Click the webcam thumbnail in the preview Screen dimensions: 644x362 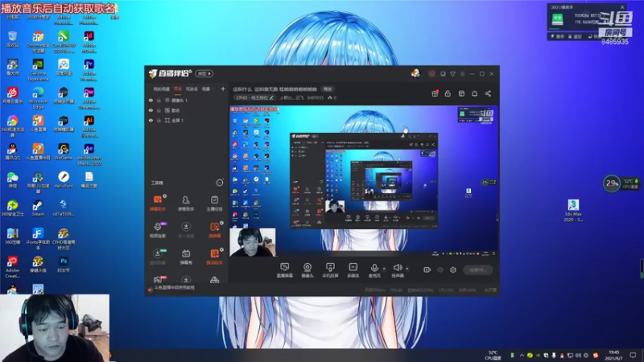pos(253,242)
